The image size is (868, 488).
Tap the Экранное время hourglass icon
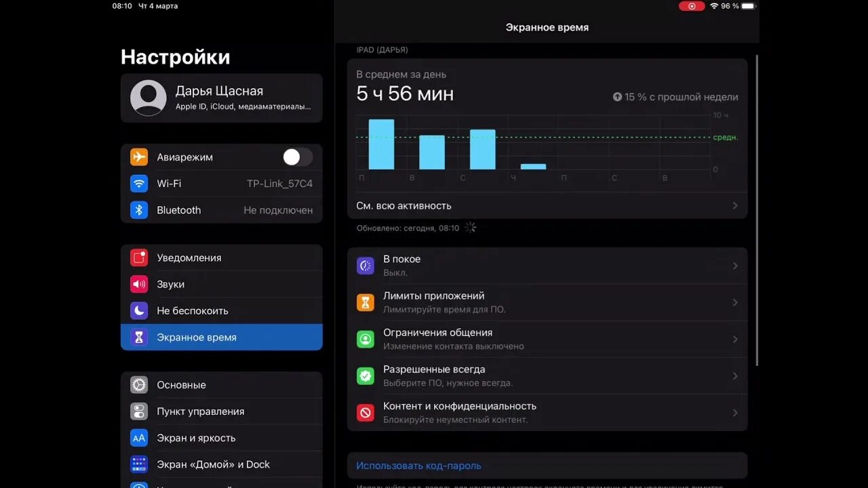[x=139, y=337]
